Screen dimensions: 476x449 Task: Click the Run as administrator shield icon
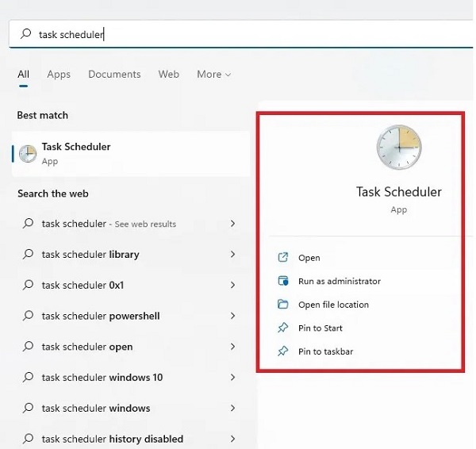[x=283, y=281]
